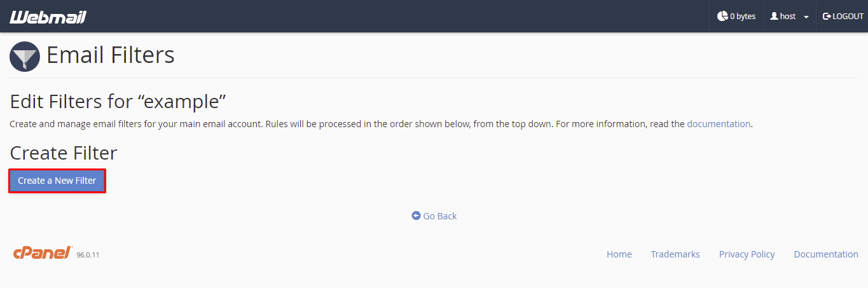Click the Webmail logo
The height and width of the screenshot is (288, 868).
pyautogui.click(x=48, y=17)
